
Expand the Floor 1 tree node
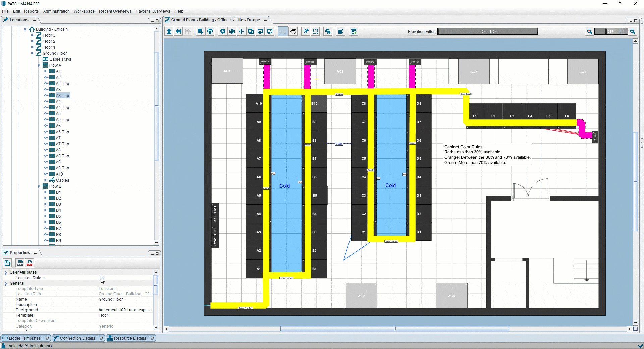pos(32,47)
